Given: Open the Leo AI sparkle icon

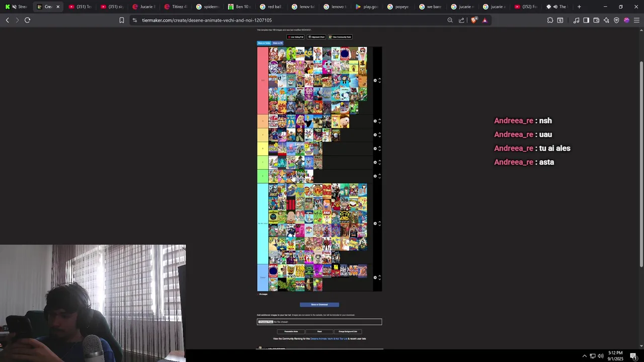Looking at the screenshot, I should [x=606, y=20].
